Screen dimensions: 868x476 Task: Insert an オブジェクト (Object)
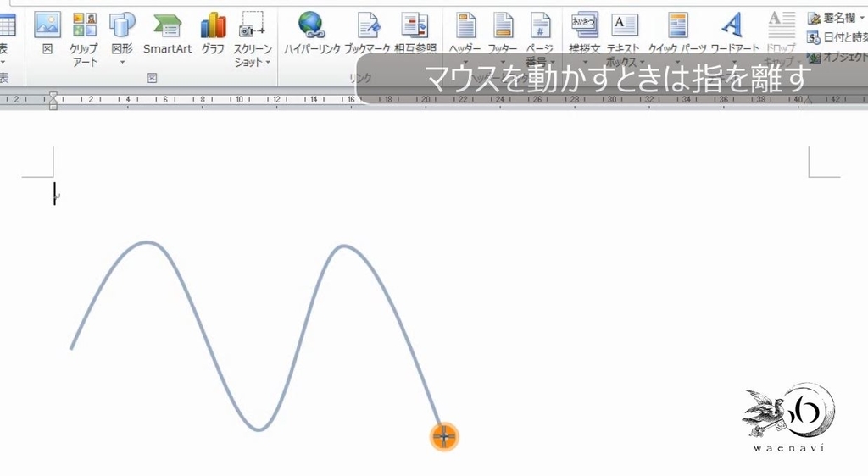(x=837, y=57)
